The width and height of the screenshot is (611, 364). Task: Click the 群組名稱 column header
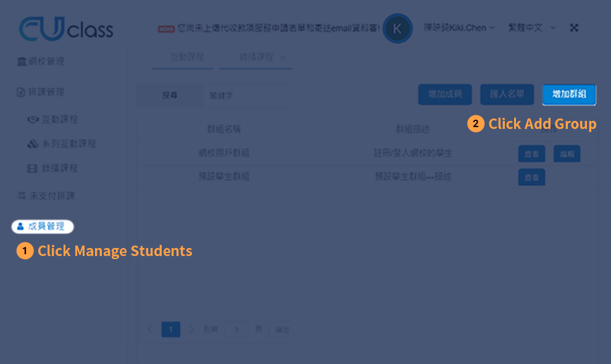(x=223, y=129)
